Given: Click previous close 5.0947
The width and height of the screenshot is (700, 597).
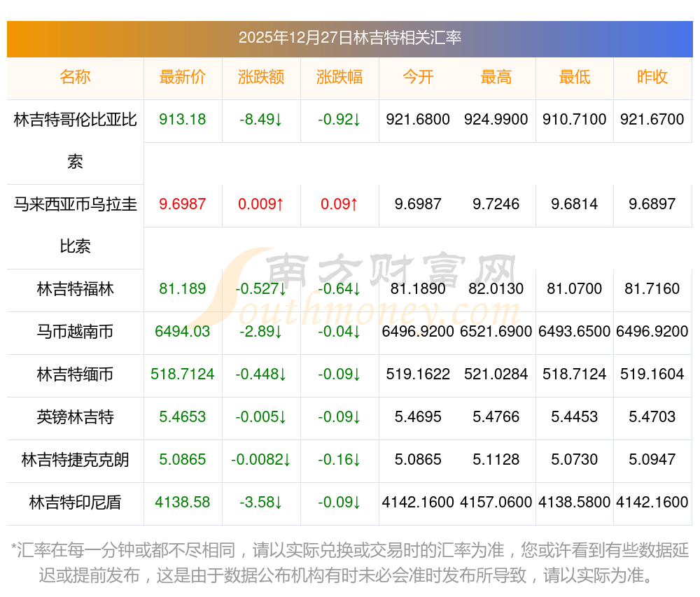Looking at the screenshot, I should [652, 460].
